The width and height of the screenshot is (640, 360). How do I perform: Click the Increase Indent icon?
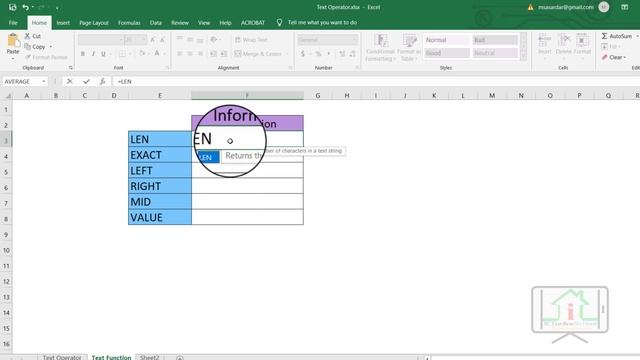pyautogui.click(x=224, y=54)
